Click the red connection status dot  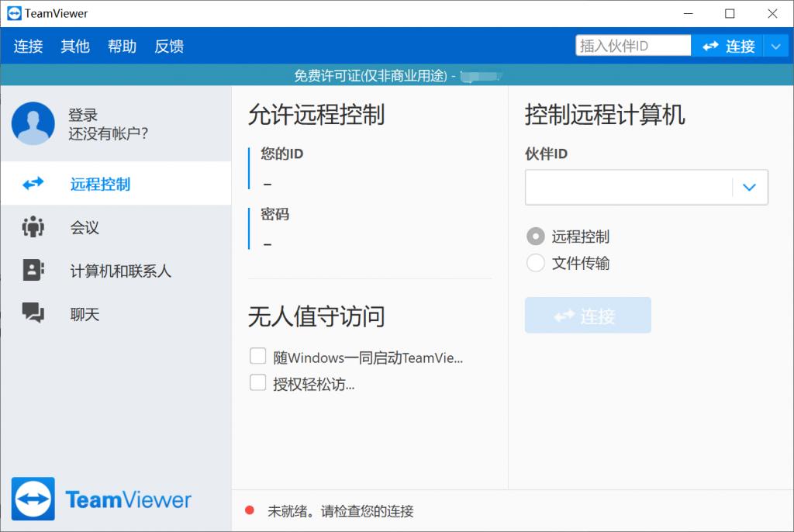pyautogui.click(x=249, y=511)
